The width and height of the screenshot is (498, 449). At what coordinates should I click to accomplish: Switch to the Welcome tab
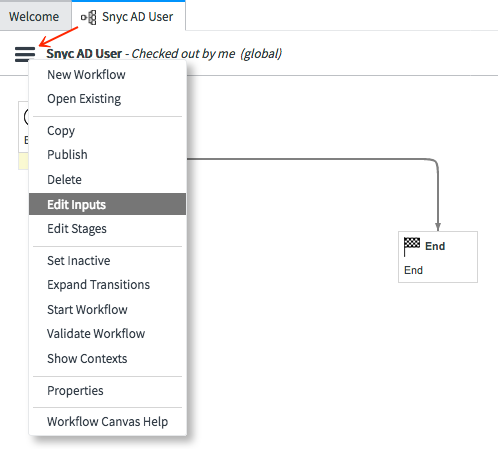[x=34, y=17]
